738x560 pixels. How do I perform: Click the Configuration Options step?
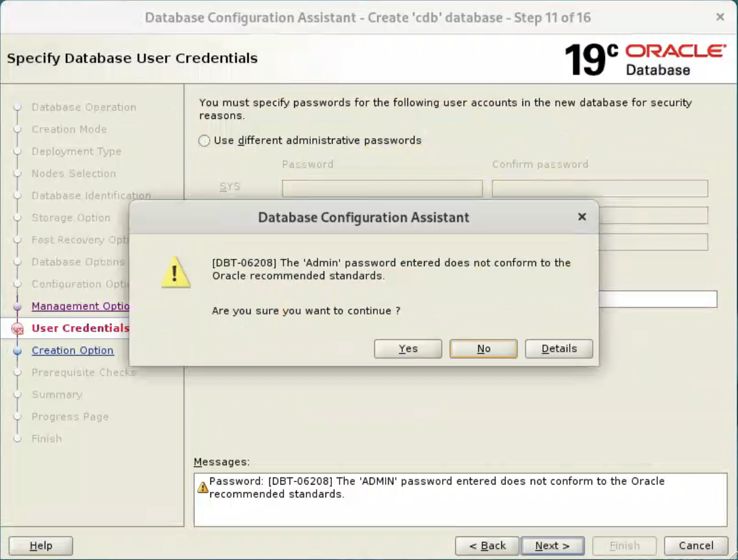pyautogui.click(x=80, y=284)
